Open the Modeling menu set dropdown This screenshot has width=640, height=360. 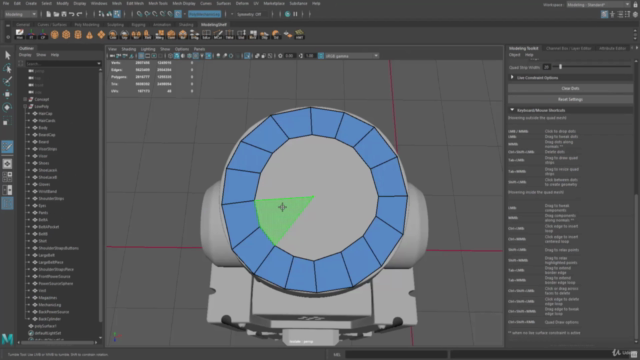click(x=20, y=14)
